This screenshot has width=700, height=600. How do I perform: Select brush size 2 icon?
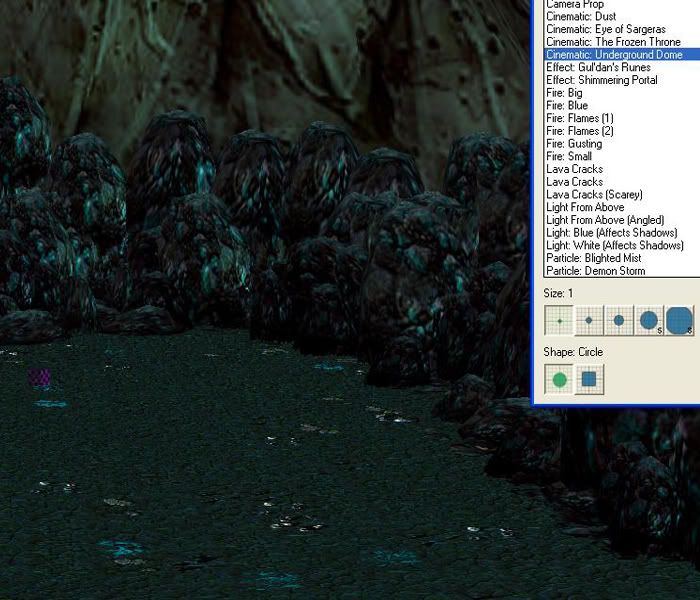[x=589, y=321]
